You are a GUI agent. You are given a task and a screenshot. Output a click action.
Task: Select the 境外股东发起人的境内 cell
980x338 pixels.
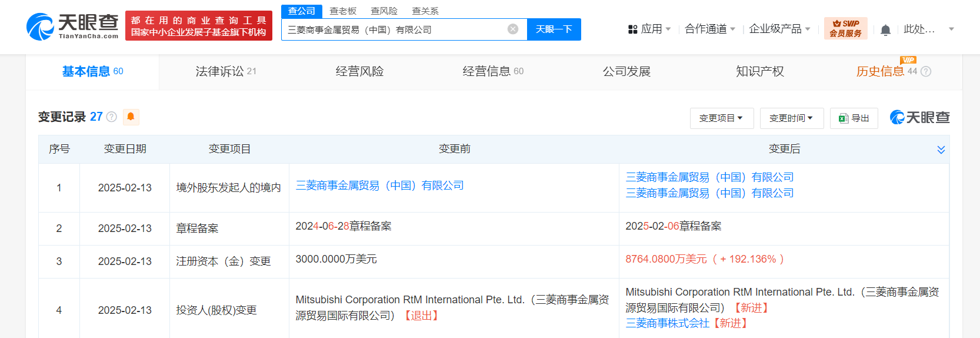[x=229, y=188]
